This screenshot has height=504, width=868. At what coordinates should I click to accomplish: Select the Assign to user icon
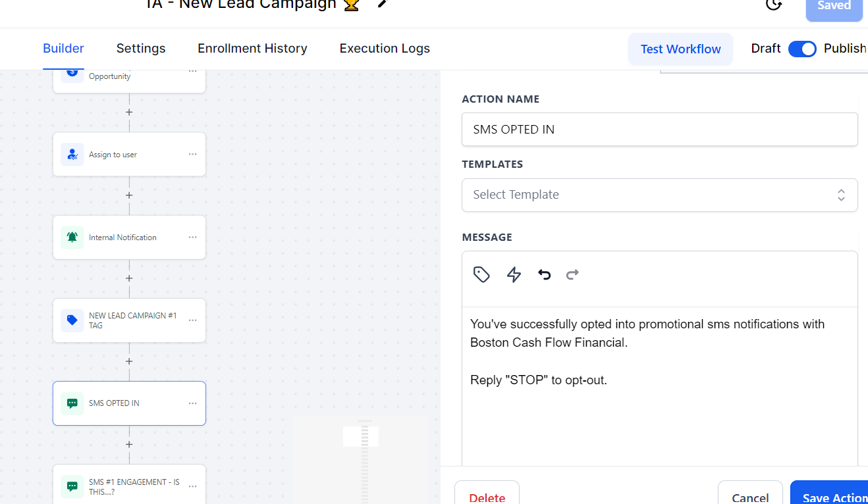coord(72,155)
